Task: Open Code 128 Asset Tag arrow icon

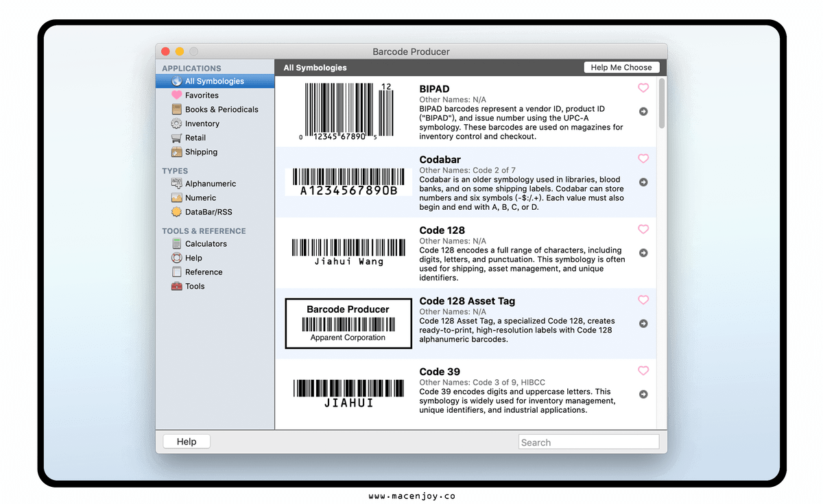Action: [643, 323]
